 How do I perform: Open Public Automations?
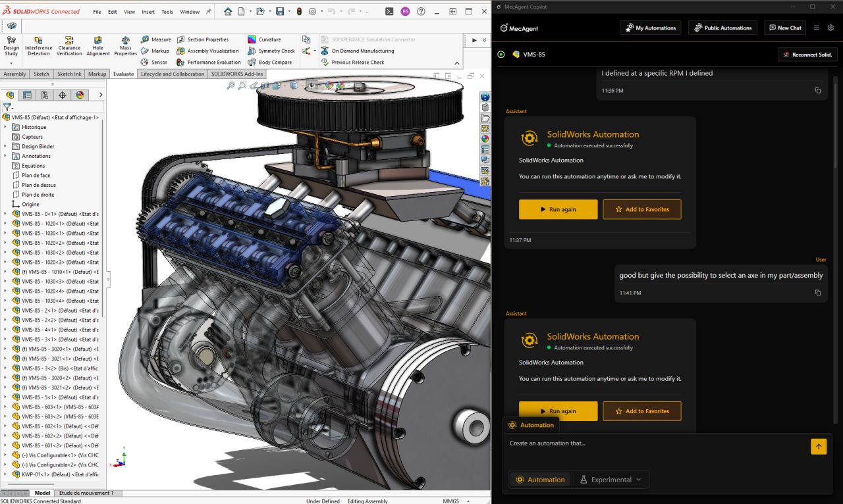click(722, 28)
